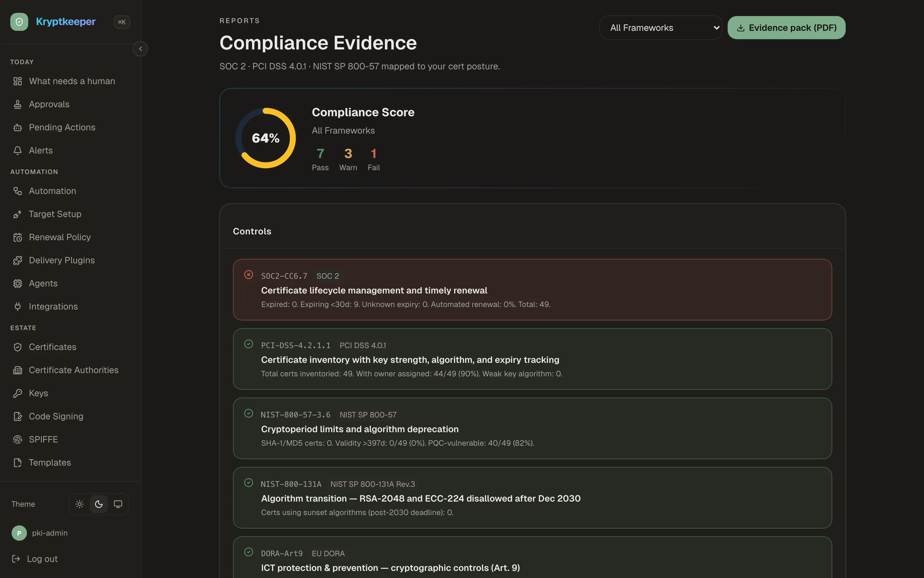Switch to light theme with sun icon
Viewport: 924px width, 578px height.
80,504
